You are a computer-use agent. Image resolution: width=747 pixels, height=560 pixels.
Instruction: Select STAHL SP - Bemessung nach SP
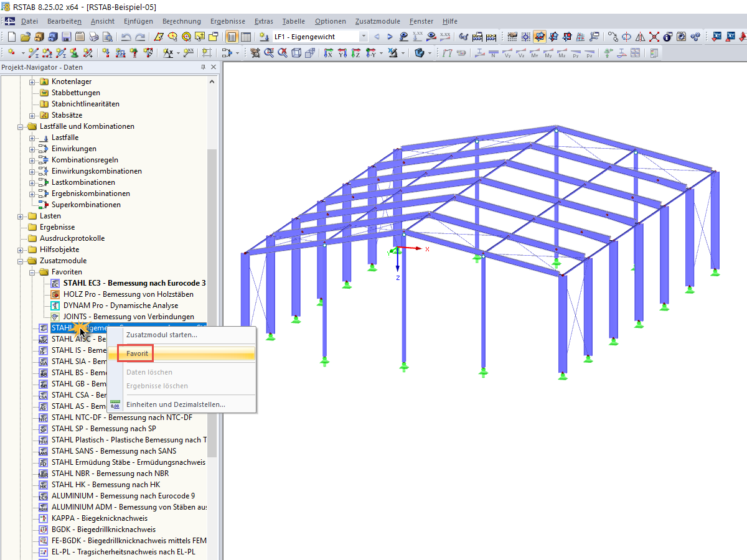(x=103, y=429)
